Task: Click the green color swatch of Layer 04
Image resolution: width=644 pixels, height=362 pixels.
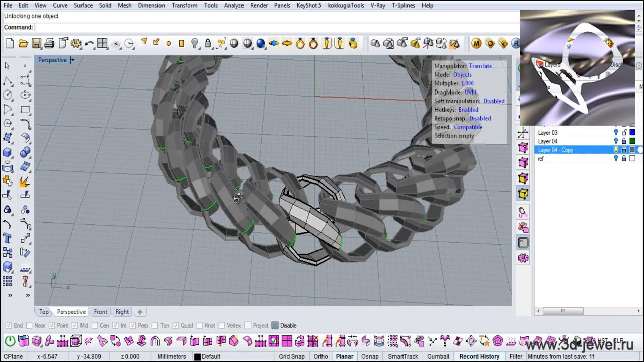Action: (632, 141)
